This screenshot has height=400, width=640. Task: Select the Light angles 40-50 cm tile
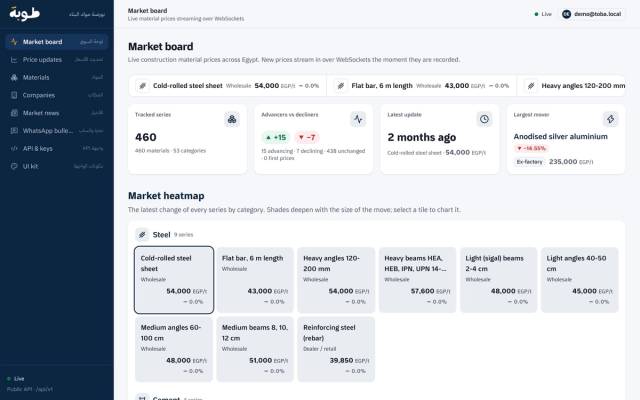580,280
